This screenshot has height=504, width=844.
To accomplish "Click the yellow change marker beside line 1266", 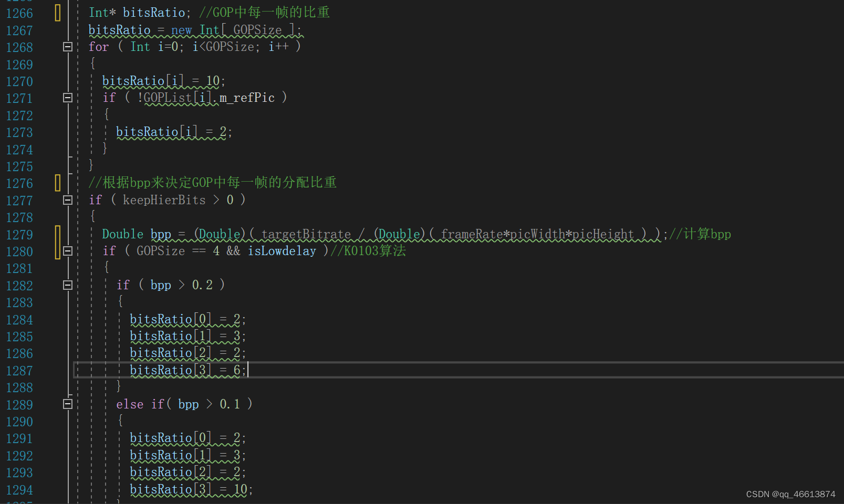I will (57, 12).
